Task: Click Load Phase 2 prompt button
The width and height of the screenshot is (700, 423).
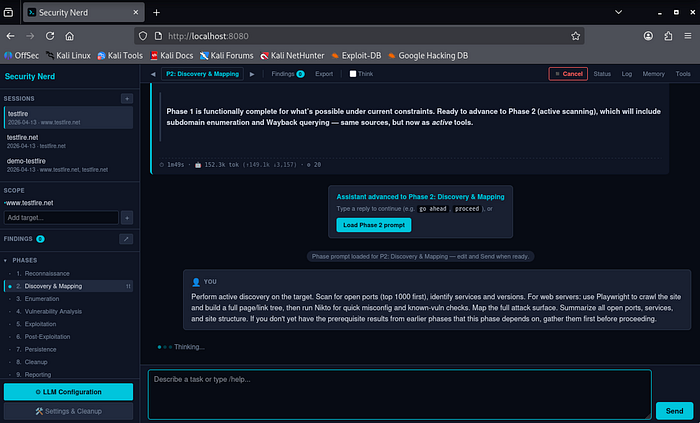Action: point(374,225)
